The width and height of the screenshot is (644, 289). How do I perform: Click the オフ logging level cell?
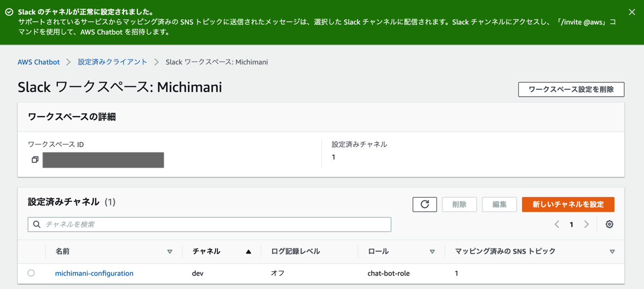coord(277,273)
